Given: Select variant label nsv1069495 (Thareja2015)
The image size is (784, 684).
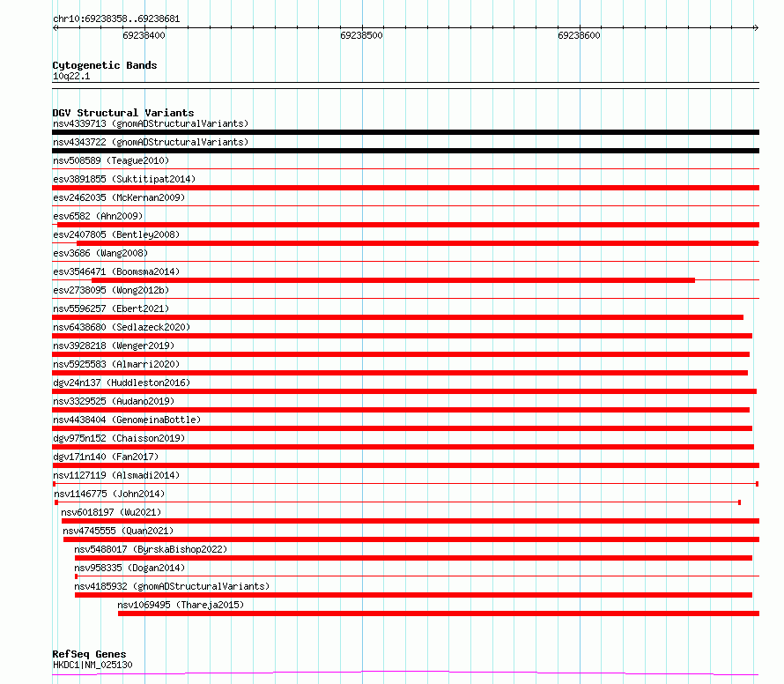Looking at the screenshot, I should 181,605.
